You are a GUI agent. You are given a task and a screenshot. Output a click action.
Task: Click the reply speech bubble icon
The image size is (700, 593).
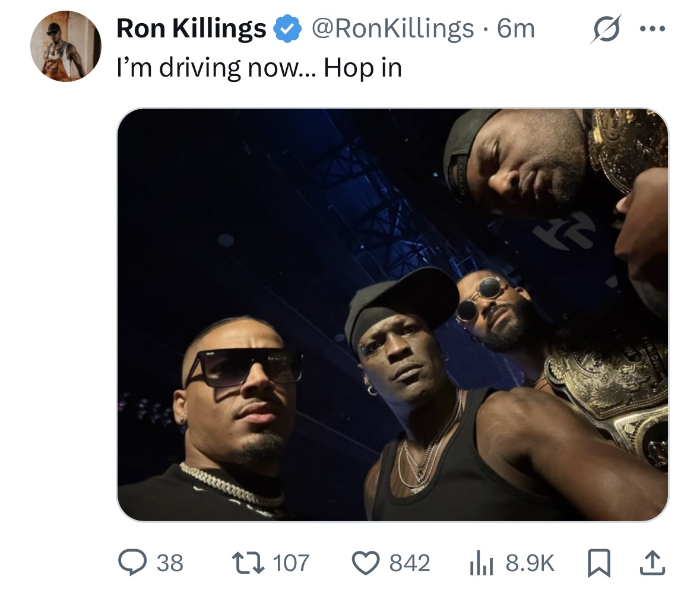coord(132,563)
